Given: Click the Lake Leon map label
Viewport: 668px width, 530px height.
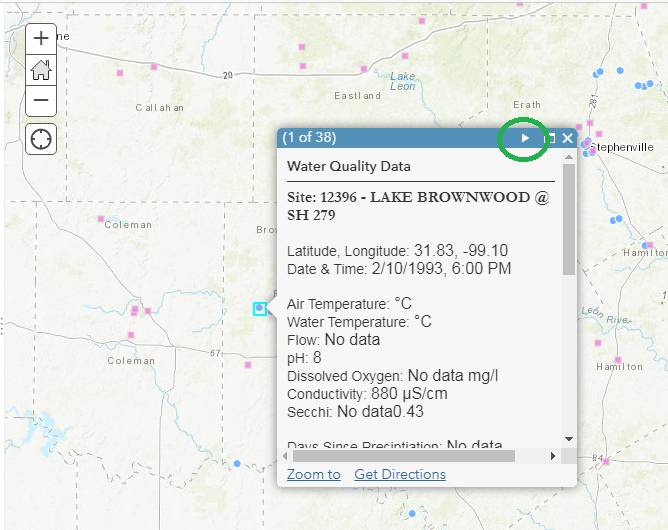Looking at the screenshot, I should click(x=403, y=81).
